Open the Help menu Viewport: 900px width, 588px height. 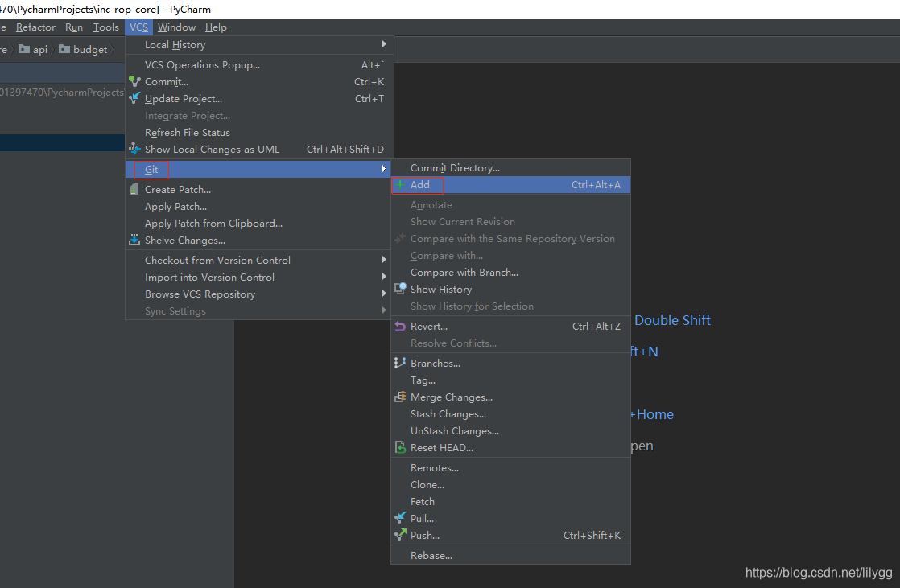pos(216,27)
